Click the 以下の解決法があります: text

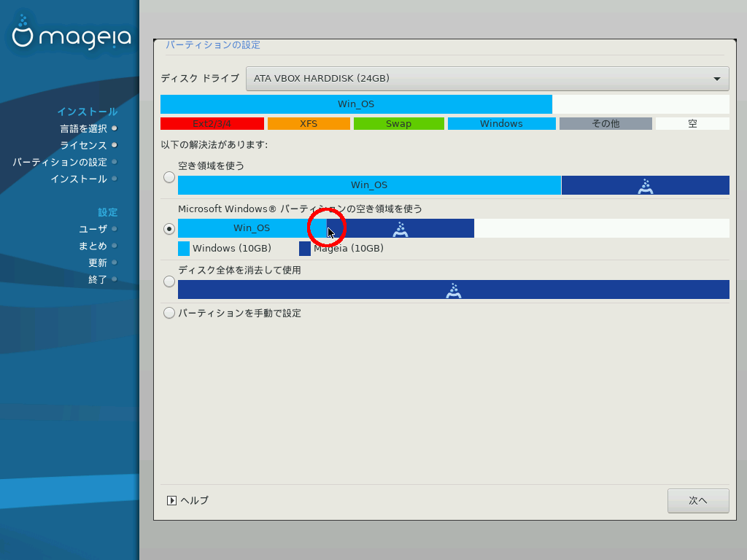coord(214,145)
